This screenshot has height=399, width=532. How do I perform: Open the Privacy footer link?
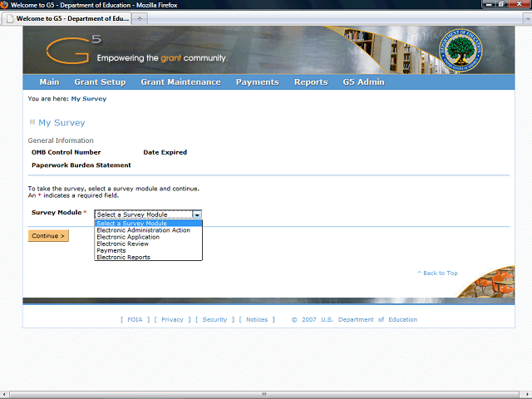(172, 319)
